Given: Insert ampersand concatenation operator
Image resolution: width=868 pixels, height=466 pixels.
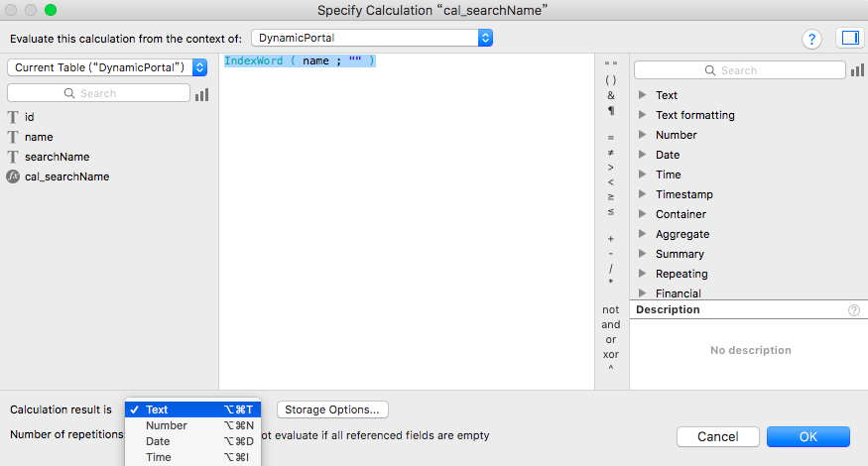Looking at the screenshot, I should pyautogui.click(x=611, y=95).
